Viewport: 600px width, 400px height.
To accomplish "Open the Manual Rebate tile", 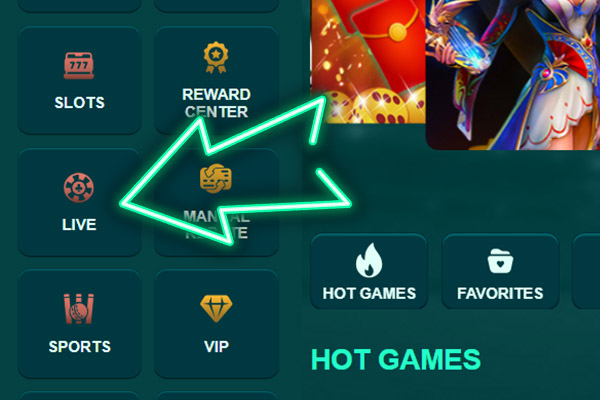I will (x=216, y=202).
